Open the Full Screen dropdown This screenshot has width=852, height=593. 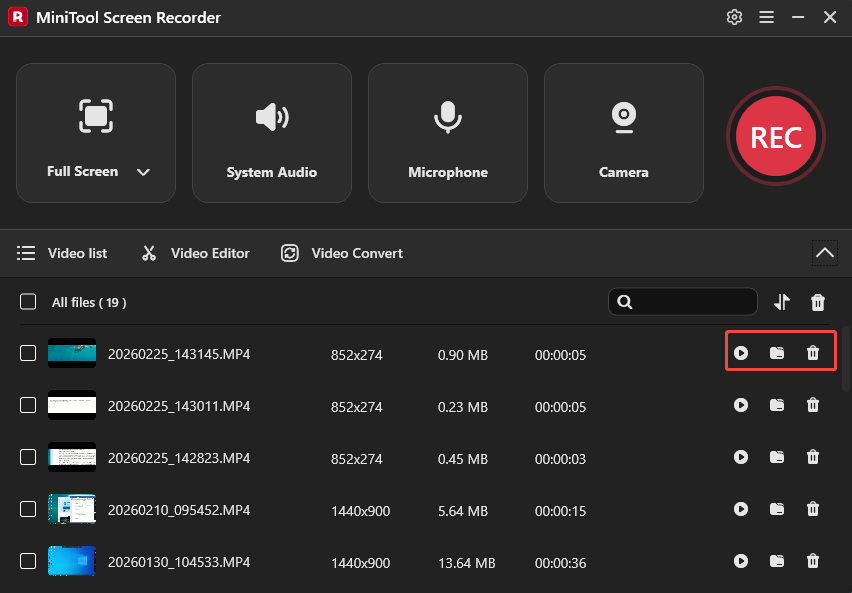143,171
